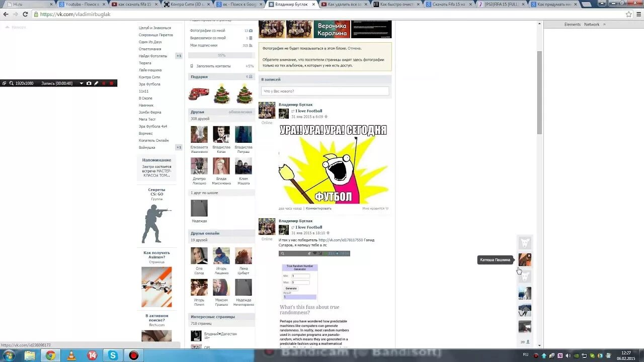Click the Вероника Каролина photo thumbnail
Screen dimensions: 644x362
[x=332, y=29]
